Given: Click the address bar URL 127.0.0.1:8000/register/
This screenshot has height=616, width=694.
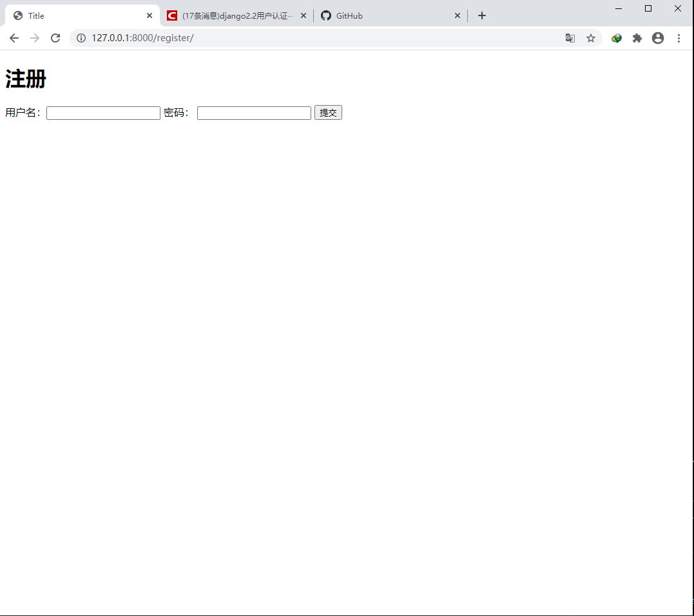Looking at the screenshot, I should (x=142, y=38).
